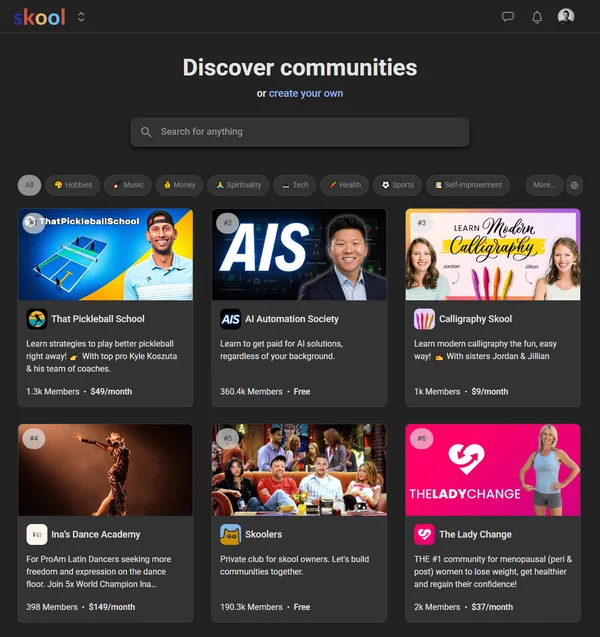600x637 pixels.
Task: Open That Pickleball School cover image
Action: 106,254
